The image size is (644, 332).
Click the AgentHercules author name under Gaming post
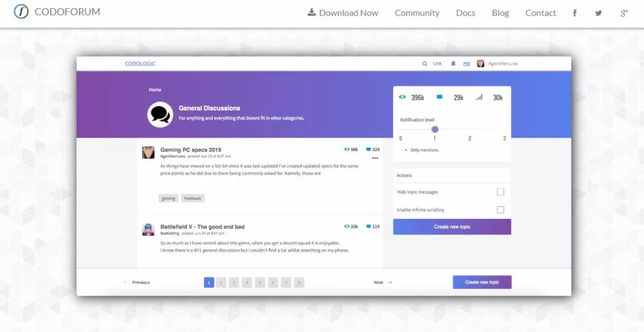click(173, 157)
